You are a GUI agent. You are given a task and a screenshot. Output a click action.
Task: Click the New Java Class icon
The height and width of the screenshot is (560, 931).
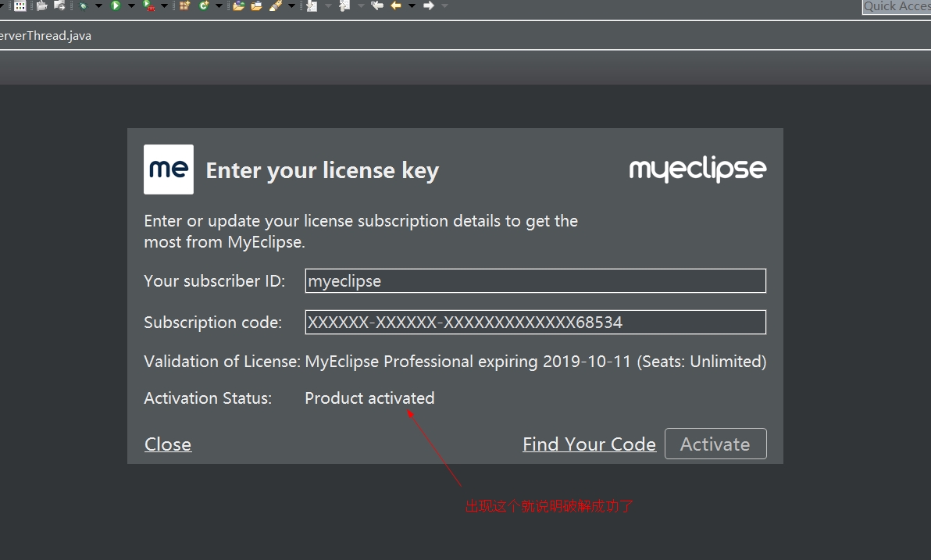pyautogui.click(x=204, y=5)
